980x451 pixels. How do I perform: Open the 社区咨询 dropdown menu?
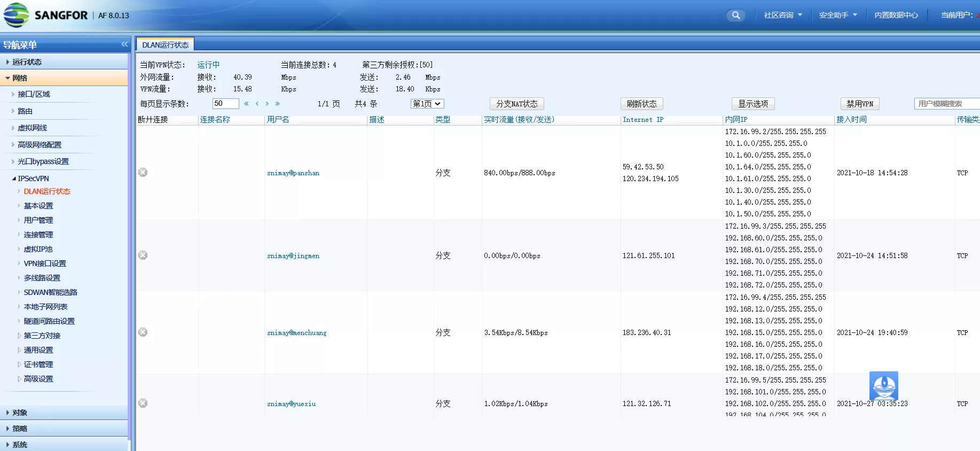pos(782,15)
